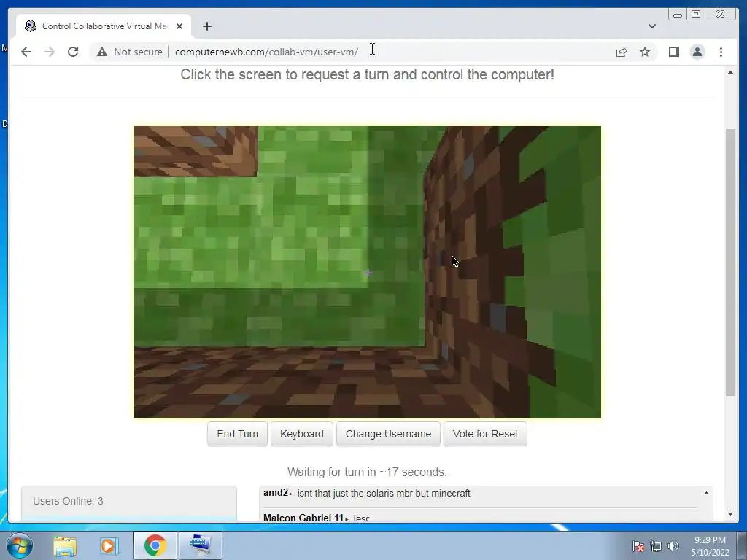
Task: Click Vote for Reset button
Action: pos(485,434)
